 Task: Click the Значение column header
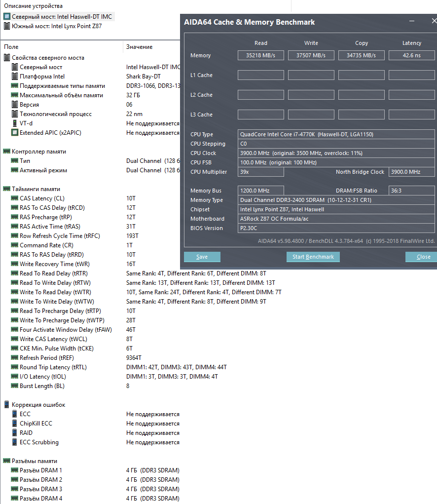(x=140, y=47)
